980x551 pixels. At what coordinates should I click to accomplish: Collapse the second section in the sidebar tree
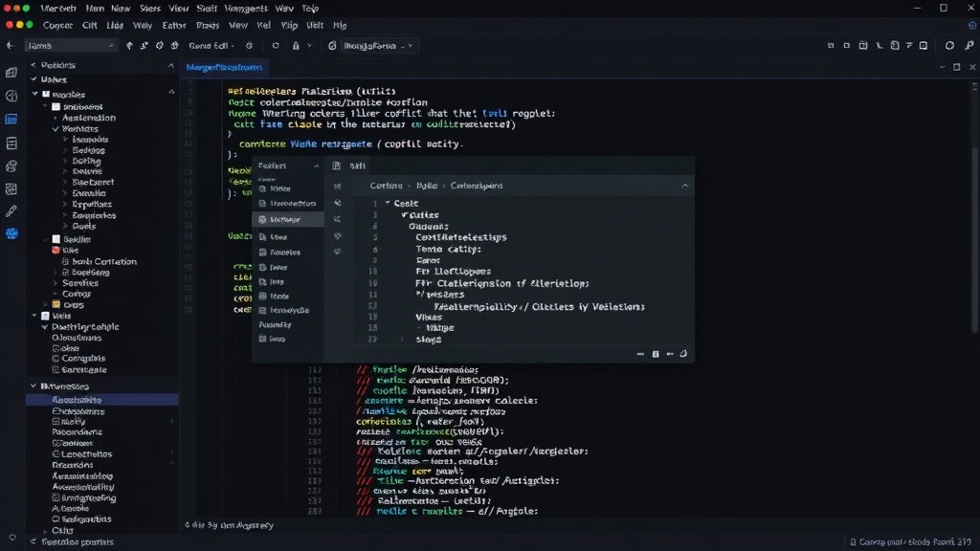[x=33, y=79]
